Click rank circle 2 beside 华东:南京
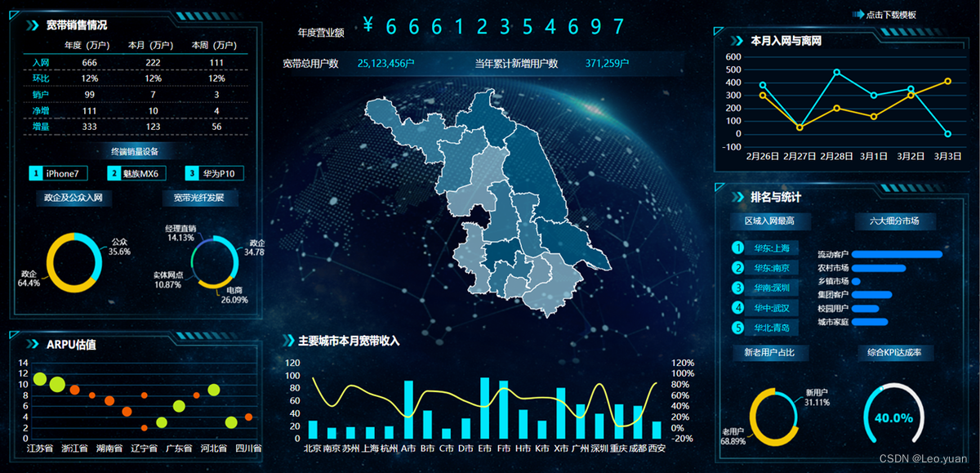 (x=738, y=268)
